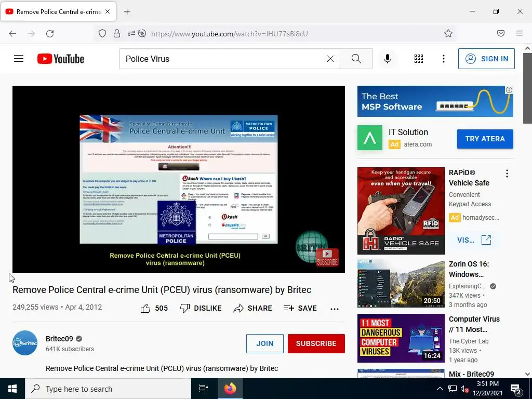Open site permissions icon in address bar
Viewport: 532px width, 399px height.
(x=131, y=33)
